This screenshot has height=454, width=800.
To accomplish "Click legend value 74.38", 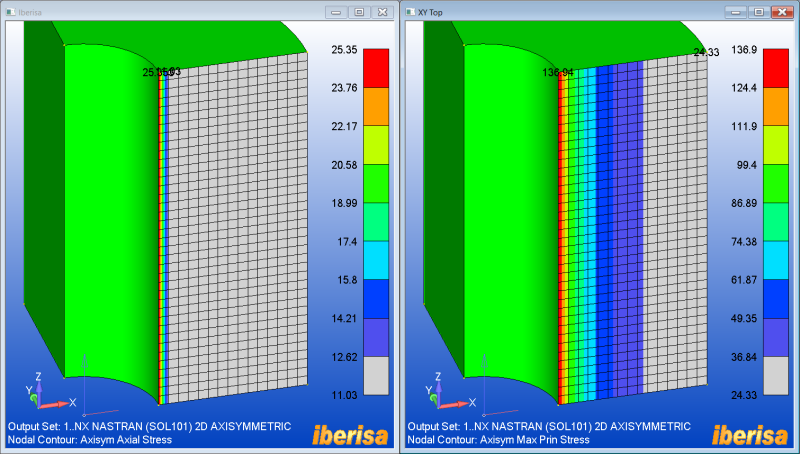I will coord(744,241).
